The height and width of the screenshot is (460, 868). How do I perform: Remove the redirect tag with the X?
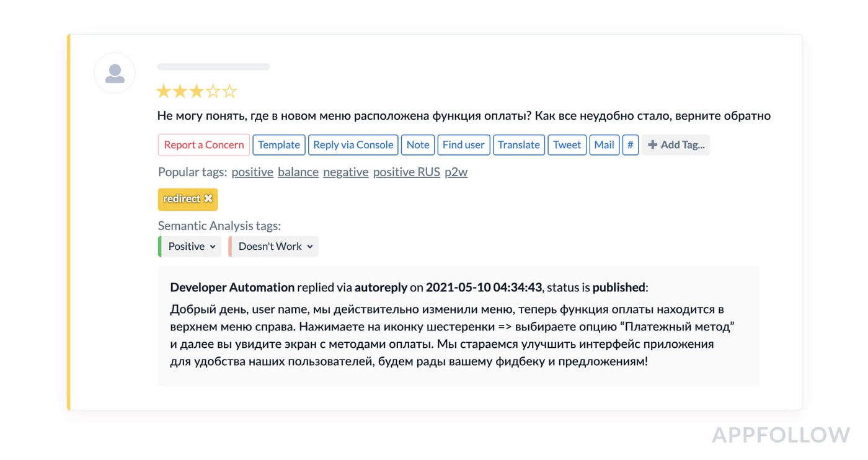208,198
